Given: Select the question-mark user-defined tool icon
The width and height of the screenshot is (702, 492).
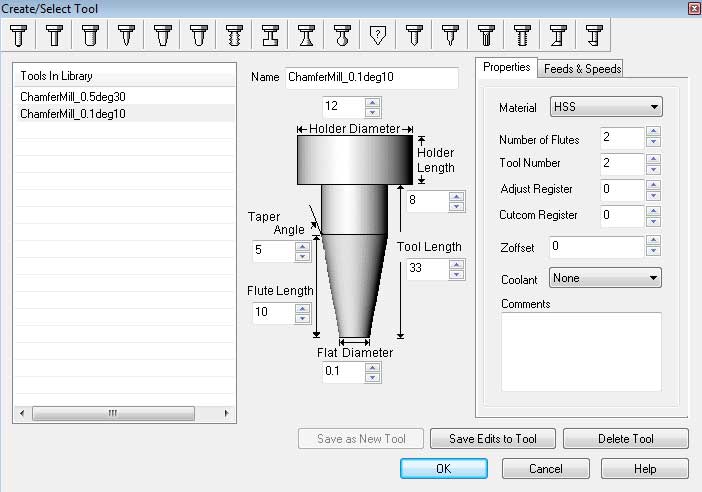Looking at the screenshot, I should click(x=378, y=36).
